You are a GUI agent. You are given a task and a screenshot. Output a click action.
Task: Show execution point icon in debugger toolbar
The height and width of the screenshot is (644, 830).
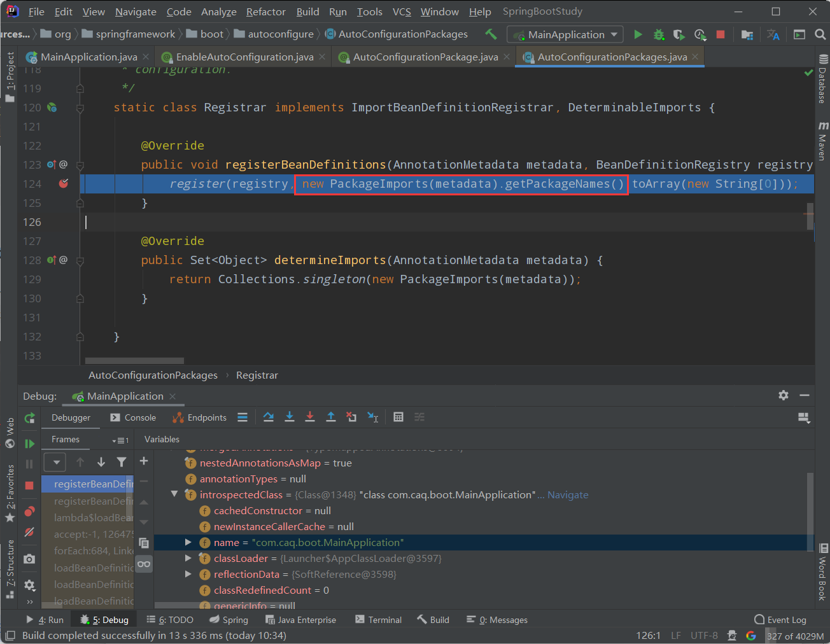tap(243, 417)
